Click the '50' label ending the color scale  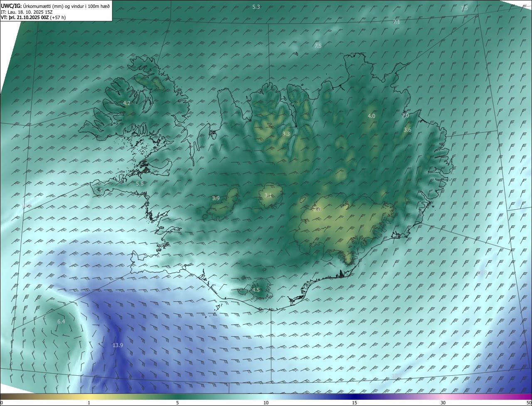click(x=528, y=403)
